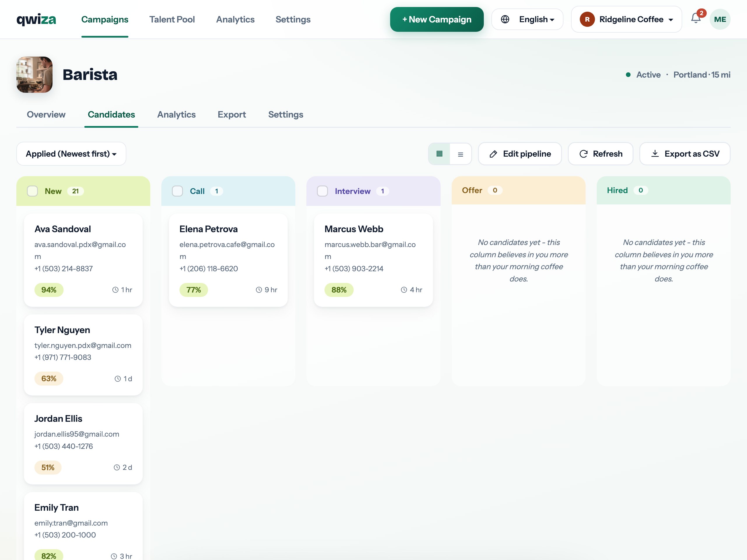Click the 63% score badge for Tyler Nguyen
The height and width of the screenshot is (560, 747).
[49, 379]
